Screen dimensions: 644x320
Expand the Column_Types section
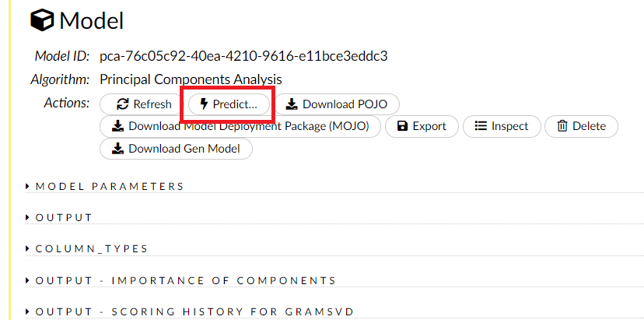[x=28, y=249]
